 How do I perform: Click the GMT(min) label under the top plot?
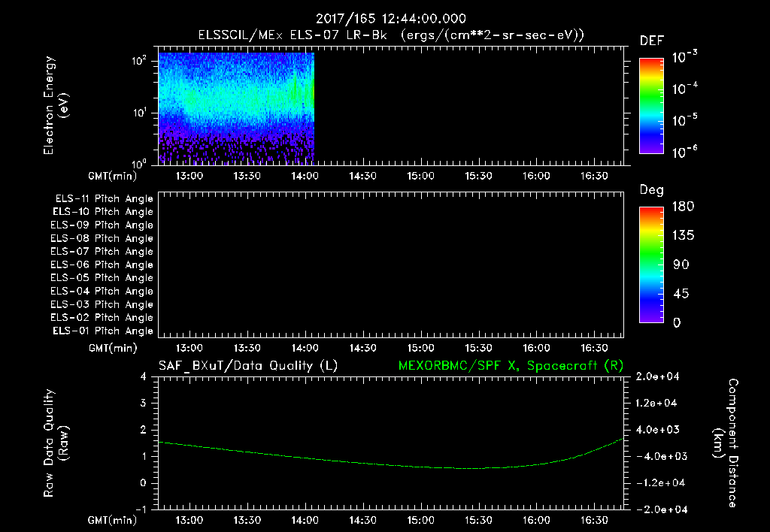(x=112, y=176)
